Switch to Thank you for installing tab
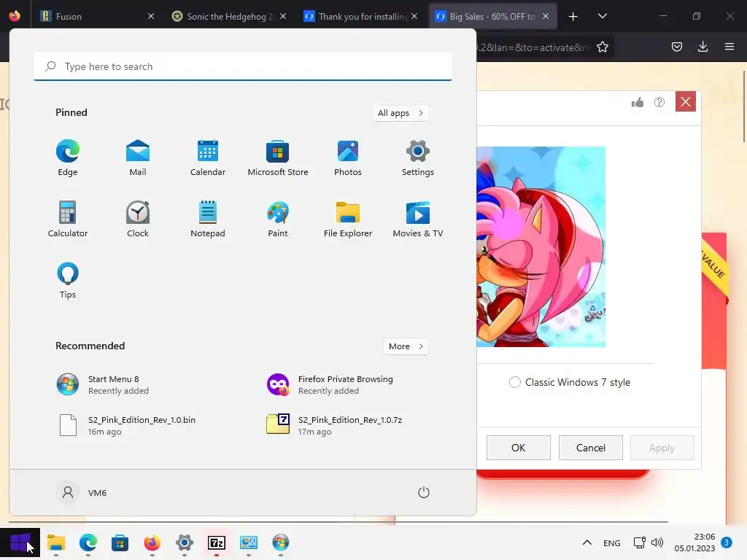Image resolution: width=747 pixels, height=560 pixels. coord(360,16)
